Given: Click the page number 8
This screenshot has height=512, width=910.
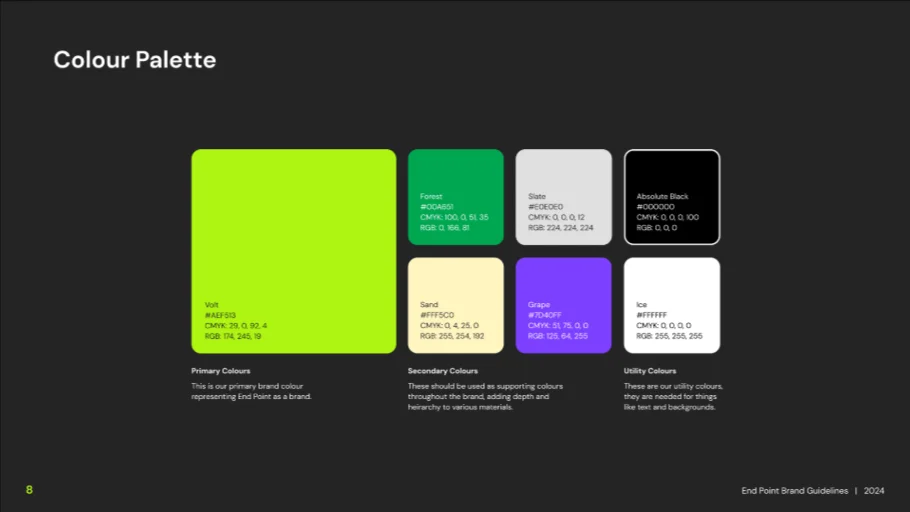Looking at the screenshot, I should coord(30,490).
